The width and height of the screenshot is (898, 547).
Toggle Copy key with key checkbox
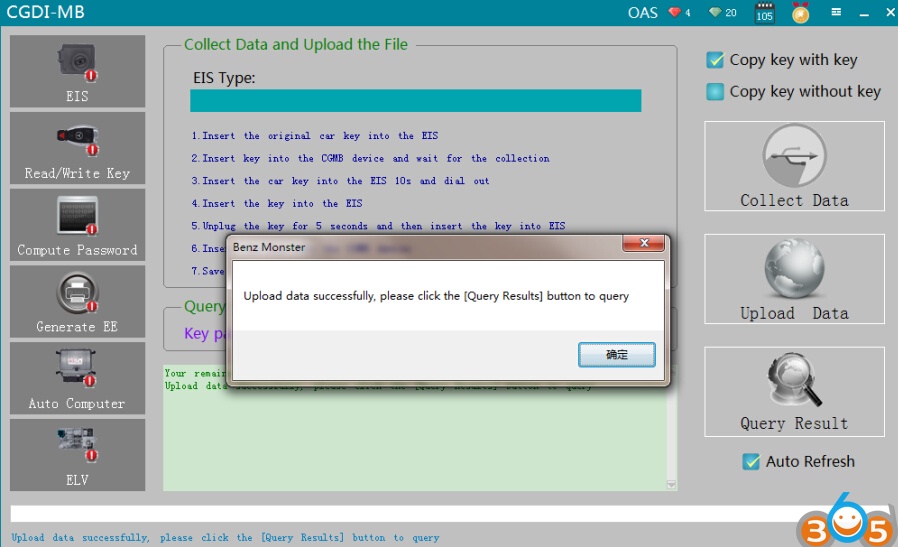point(715,60)
